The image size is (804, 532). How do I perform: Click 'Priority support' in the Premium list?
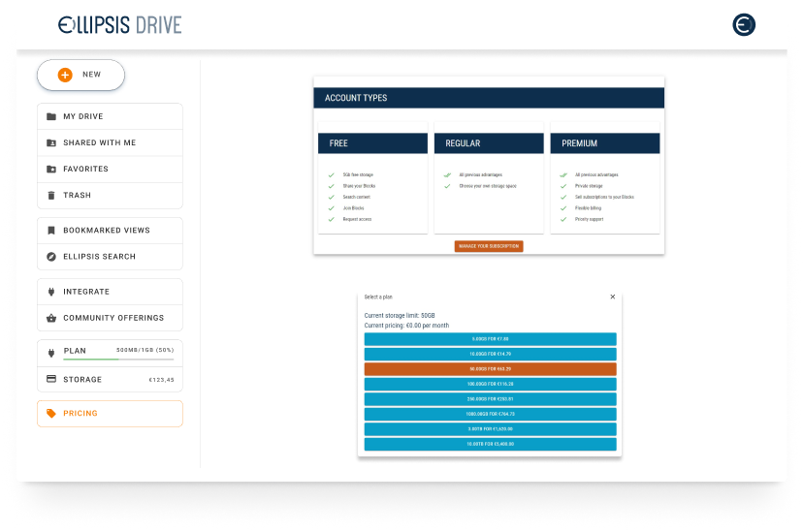(x=589, y=219)
